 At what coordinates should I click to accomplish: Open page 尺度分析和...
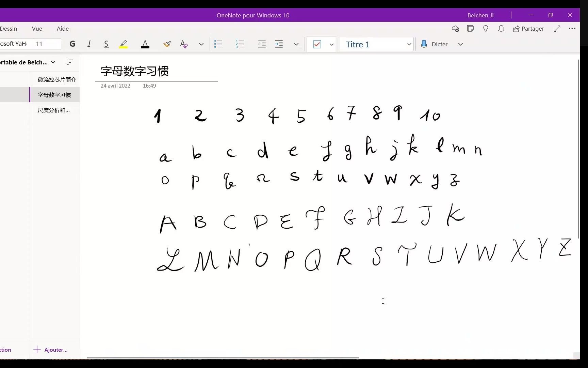[55, 110]
